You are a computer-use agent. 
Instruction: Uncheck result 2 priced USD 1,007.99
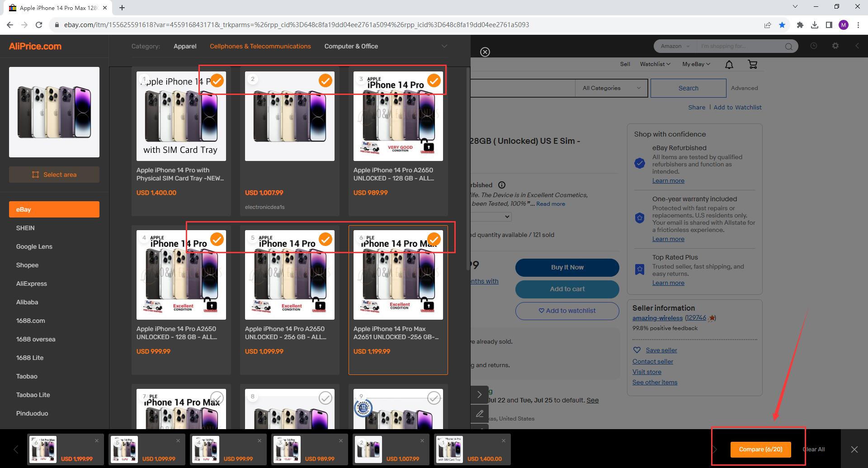(325, 80)
